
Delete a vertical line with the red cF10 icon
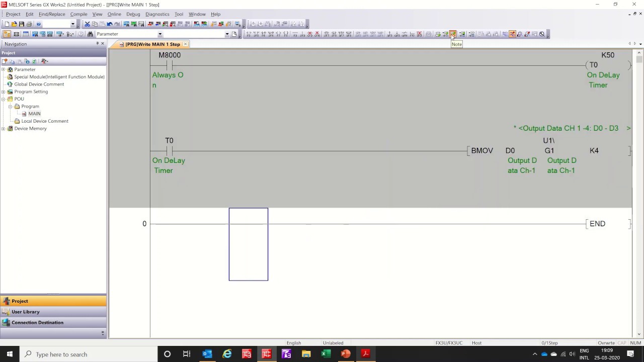pyautogui.click(x=317, y=34)
